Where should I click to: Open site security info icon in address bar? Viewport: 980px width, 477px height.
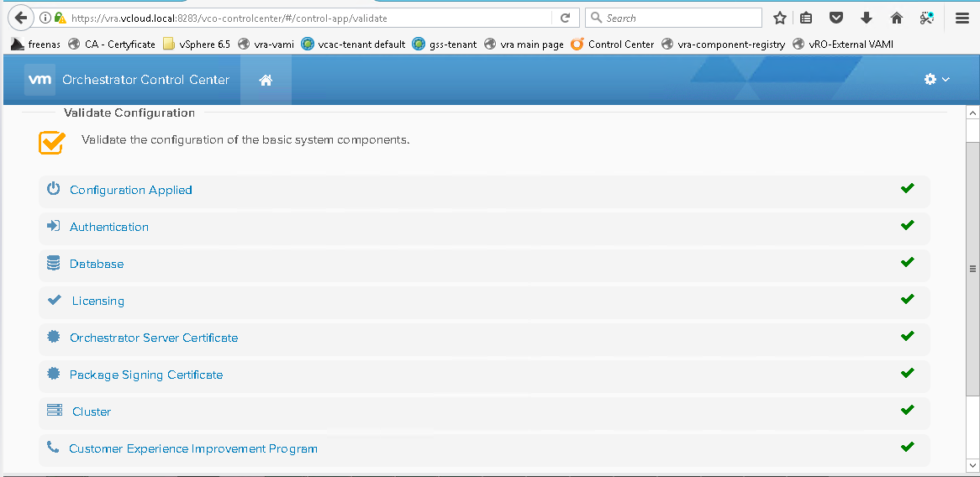[x=45, y=18]
